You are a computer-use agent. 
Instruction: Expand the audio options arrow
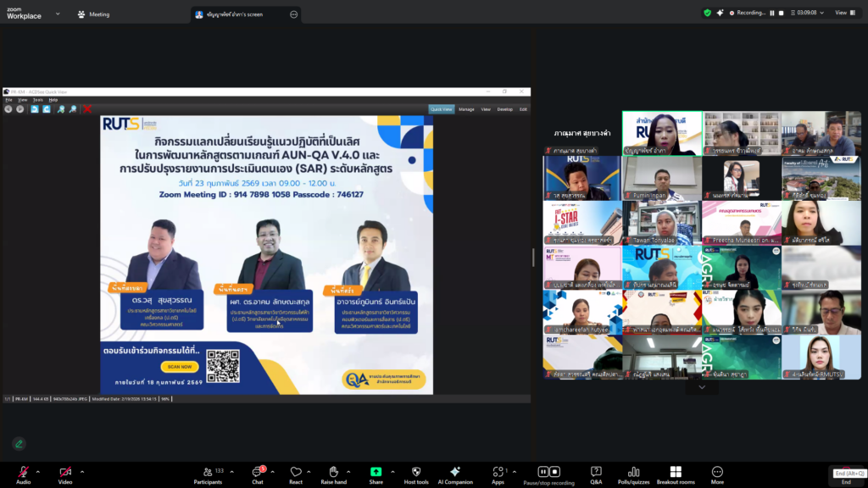point(39,471)
